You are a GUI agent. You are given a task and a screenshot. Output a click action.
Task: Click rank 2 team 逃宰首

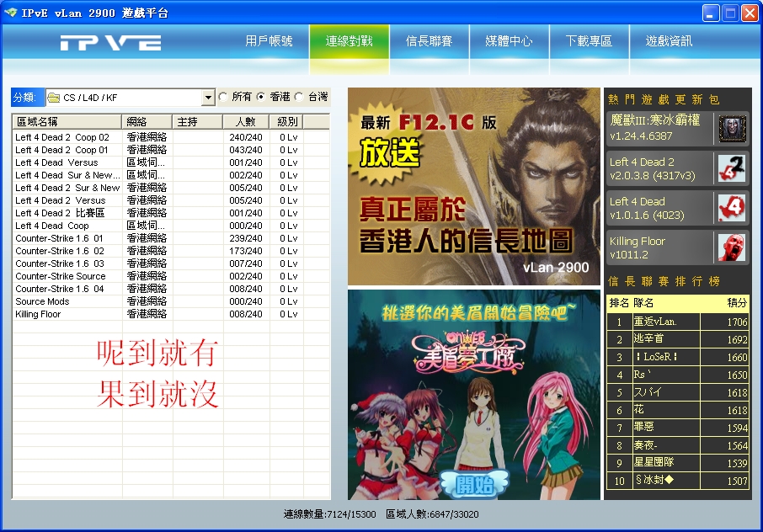[648, 339]
